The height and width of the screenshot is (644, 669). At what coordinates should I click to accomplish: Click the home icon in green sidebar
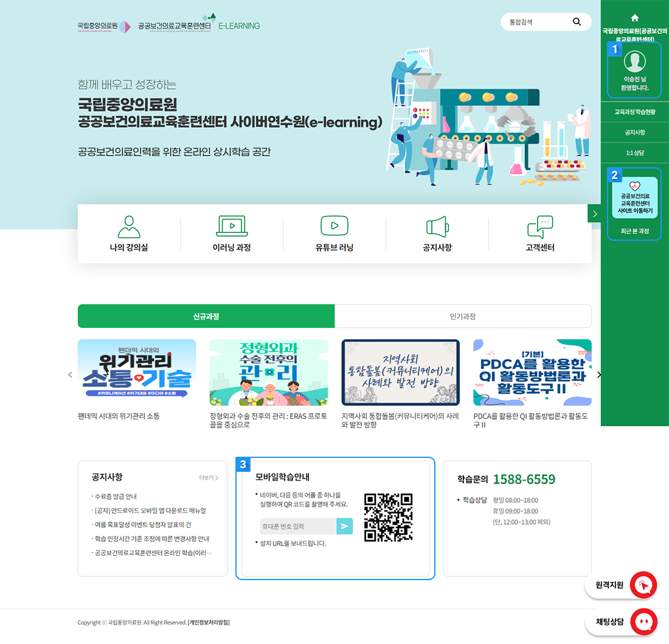tap(635, 18)
